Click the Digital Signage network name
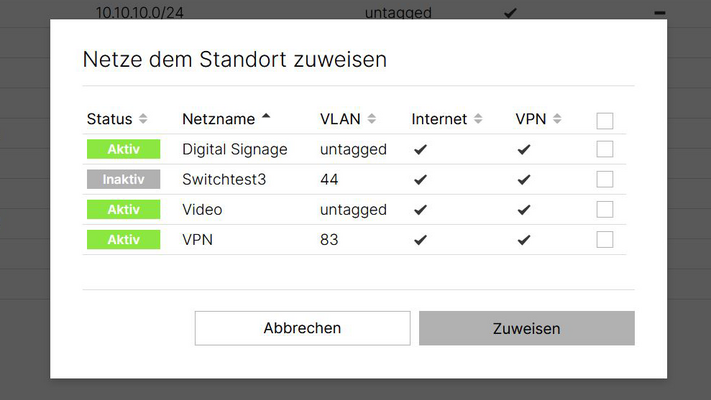Viewport: 711px width, 400px height. [234, 149]
